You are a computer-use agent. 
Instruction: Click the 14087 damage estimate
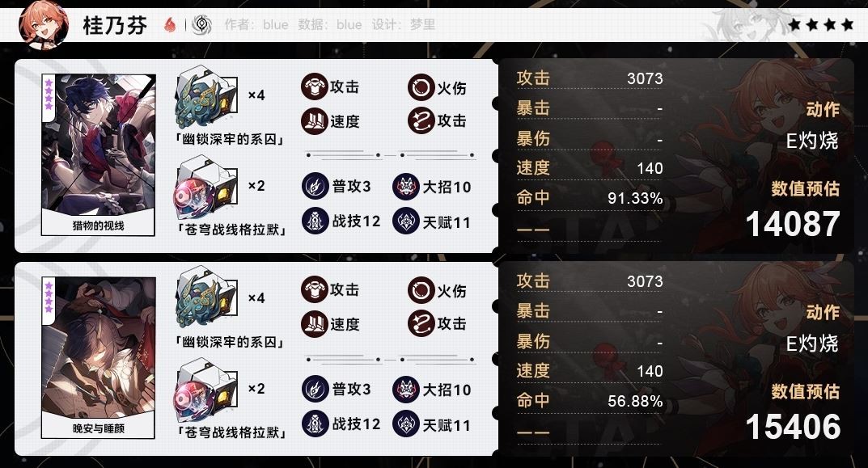793,224
